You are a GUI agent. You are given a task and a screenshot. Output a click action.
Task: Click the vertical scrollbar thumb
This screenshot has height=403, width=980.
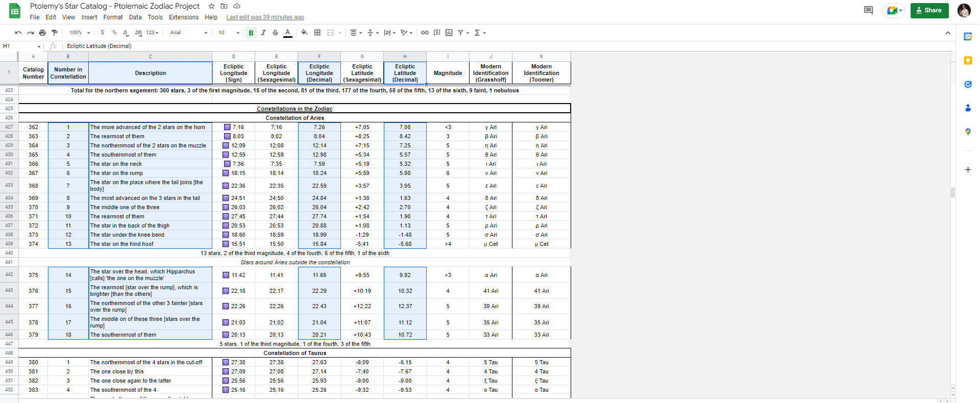(x=952, y=192)
